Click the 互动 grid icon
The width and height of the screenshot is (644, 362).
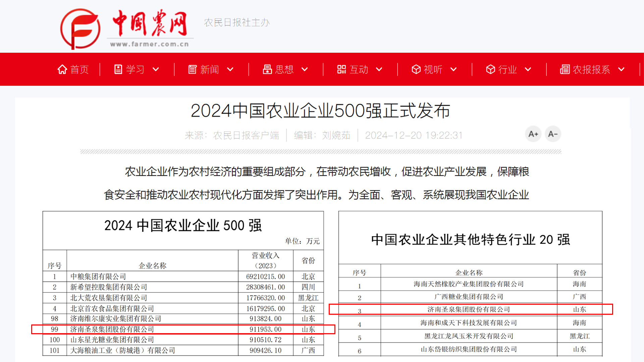click(x=341, y=69)
